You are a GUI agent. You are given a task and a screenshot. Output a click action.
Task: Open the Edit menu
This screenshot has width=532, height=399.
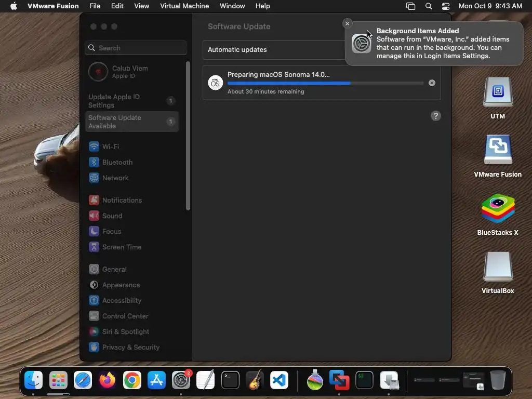click(x=117, y=6)
